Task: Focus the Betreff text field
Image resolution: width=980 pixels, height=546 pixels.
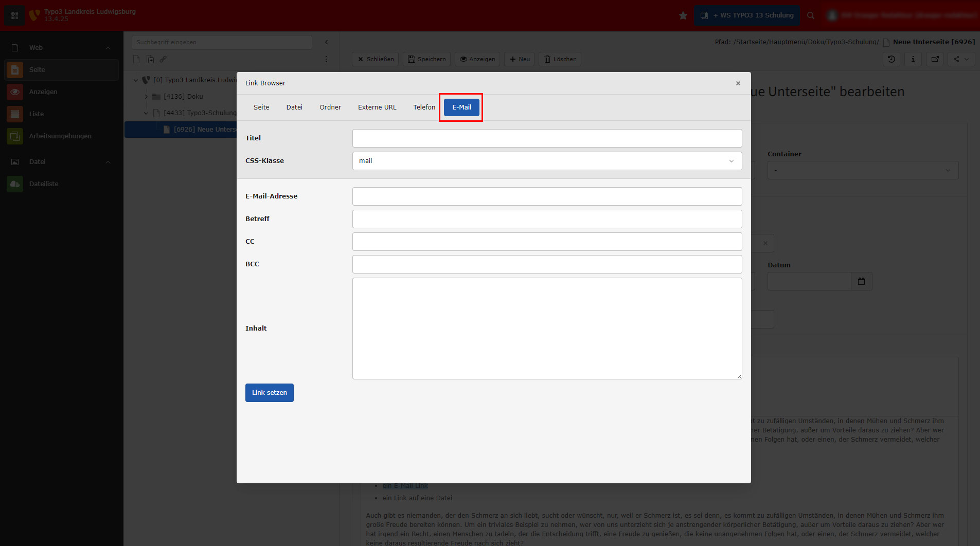Action: click(547, 219)
